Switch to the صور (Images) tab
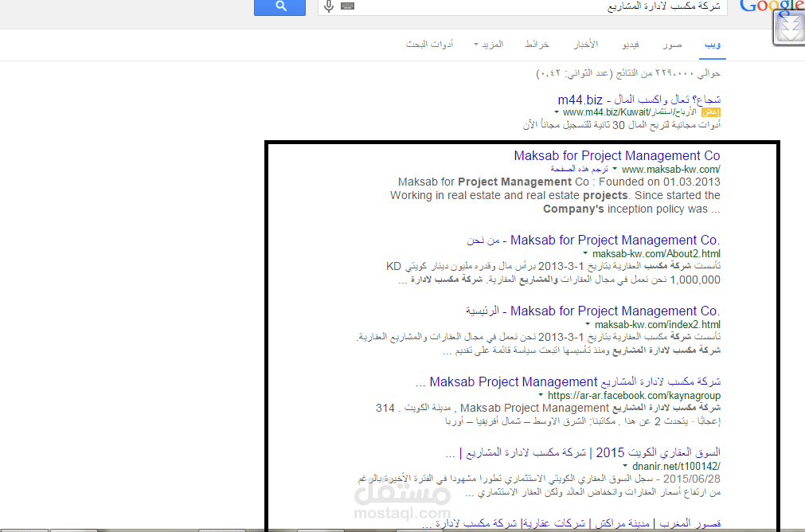 tap(672, 45)
